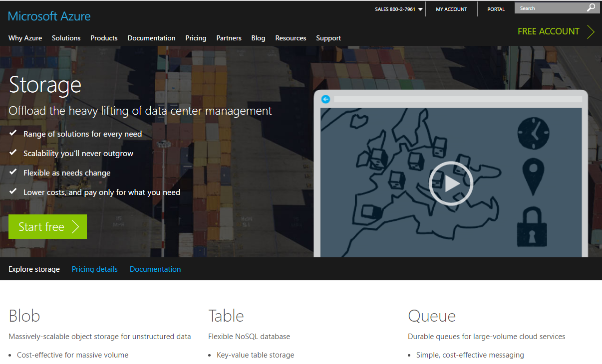
Task: Open the Solutions menu
Action: (66, 38)
